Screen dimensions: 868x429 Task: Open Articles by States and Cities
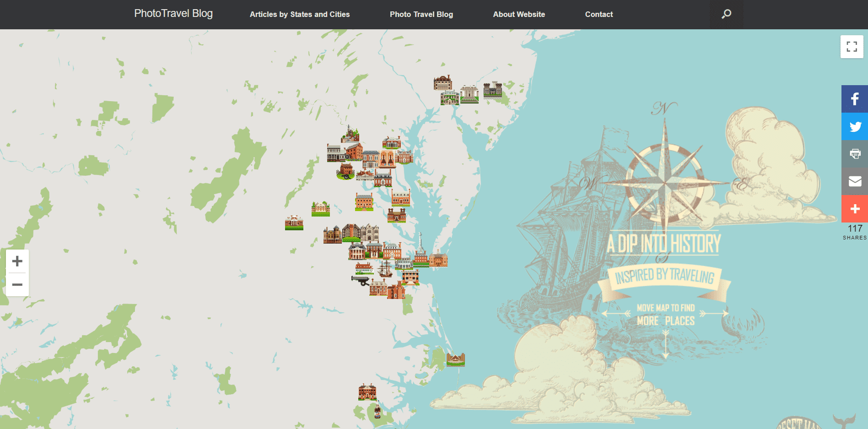click(x=299, y=14)
